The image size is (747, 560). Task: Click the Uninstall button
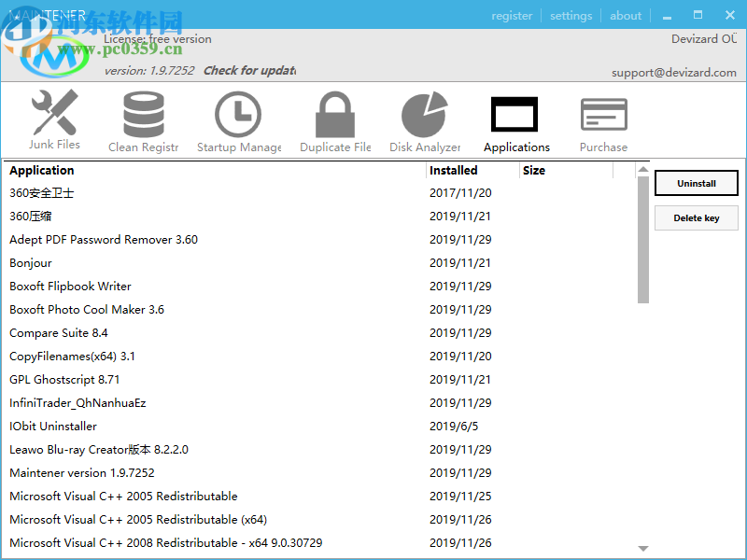697,184
